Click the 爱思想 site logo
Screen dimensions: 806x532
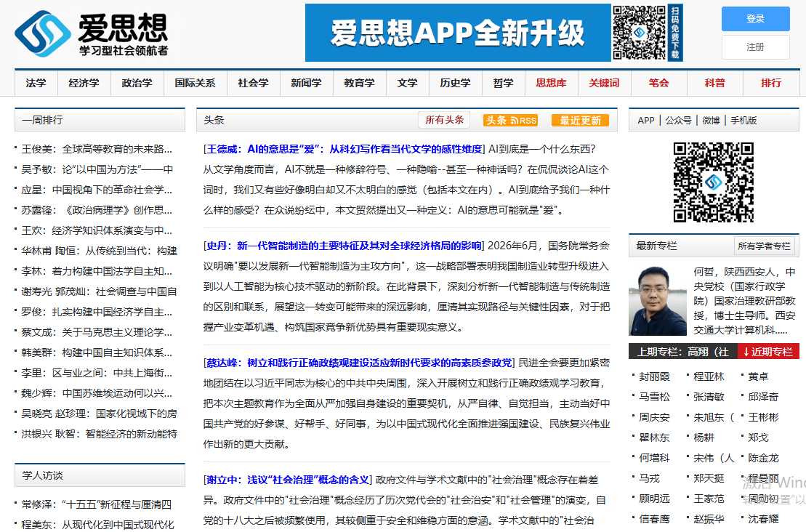(x=92, y=33)
